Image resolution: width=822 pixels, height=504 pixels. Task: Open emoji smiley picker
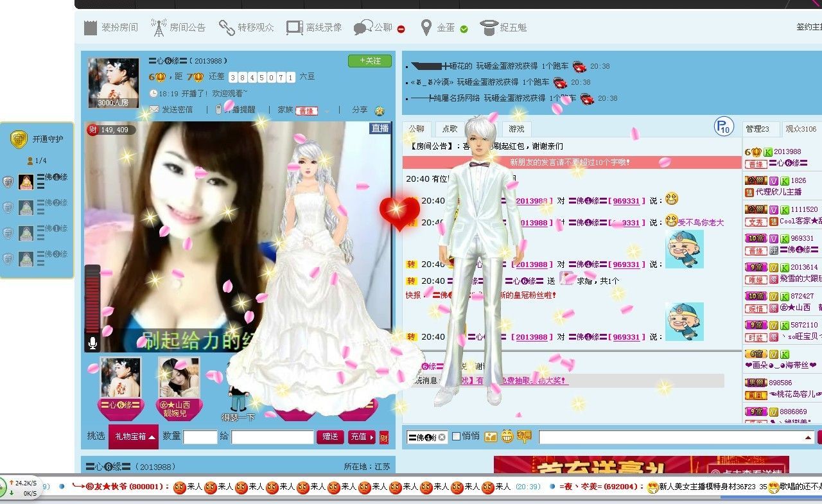tap(507, 437)
